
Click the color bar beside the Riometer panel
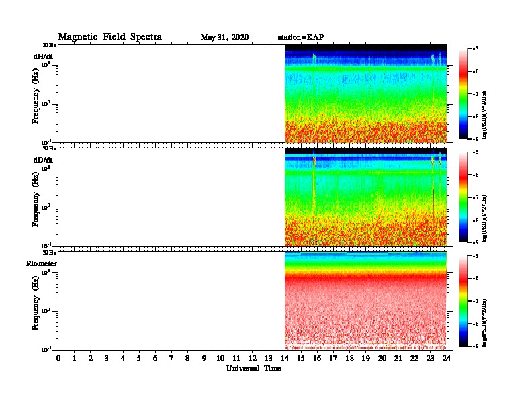[463, 301]
